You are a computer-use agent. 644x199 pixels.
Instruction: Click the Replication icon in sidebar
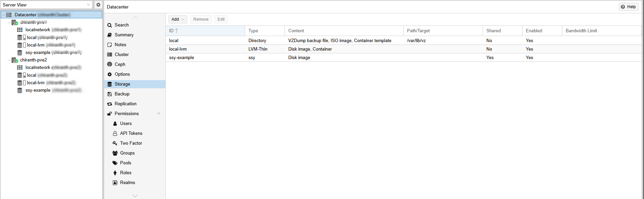point(110,104)
